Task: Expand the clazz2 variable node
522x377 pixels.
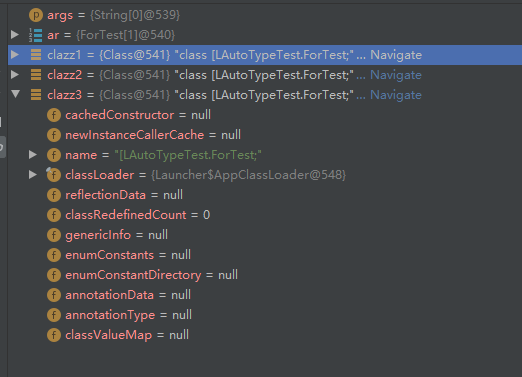Action: [15, 74]
